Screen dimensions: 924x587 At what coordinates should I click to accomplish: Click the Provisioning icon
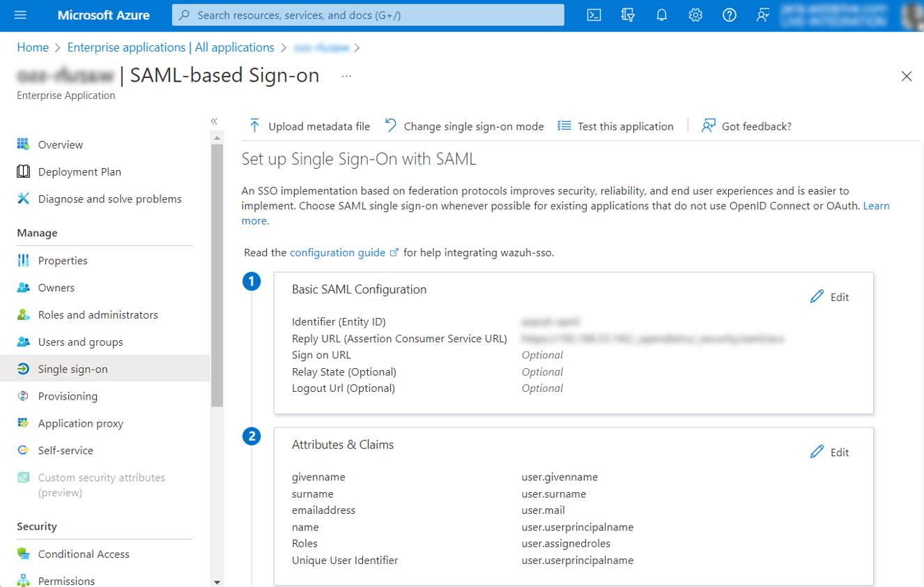click(23, 396)
